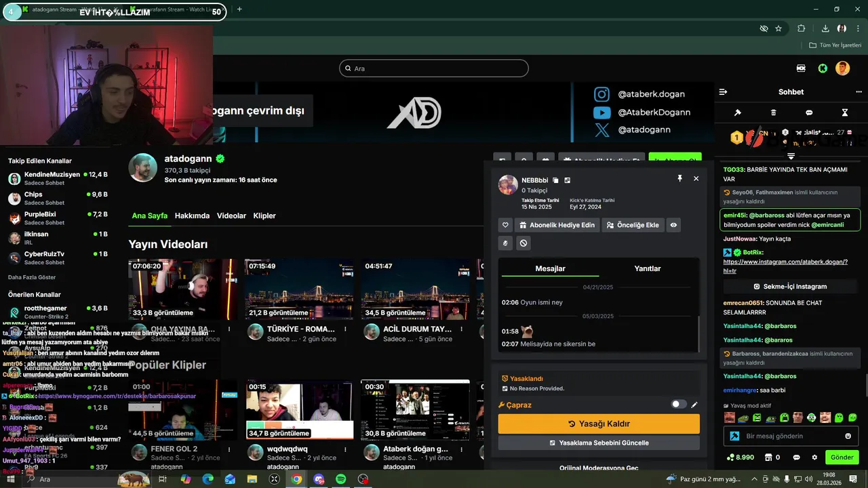Open PurpleBixi channel in followed list
The image size is (868, 488).
(58, 218)
